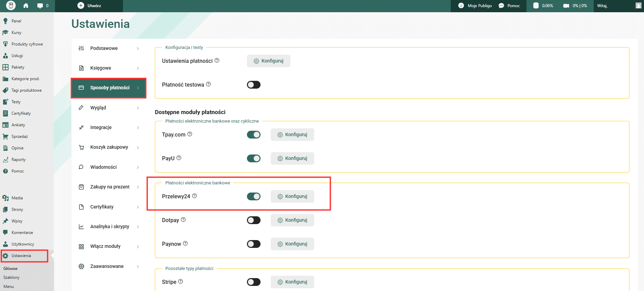Click the Raporty chart icon in sidebar

(5, 160)
